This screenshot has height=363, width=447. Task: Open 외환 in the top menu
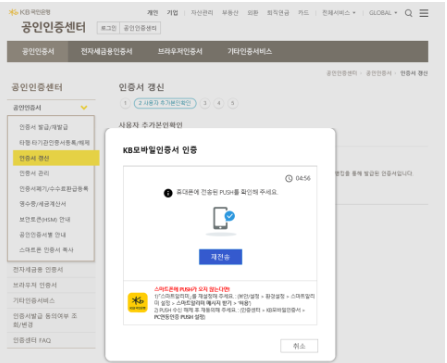(x=253, y=13)
